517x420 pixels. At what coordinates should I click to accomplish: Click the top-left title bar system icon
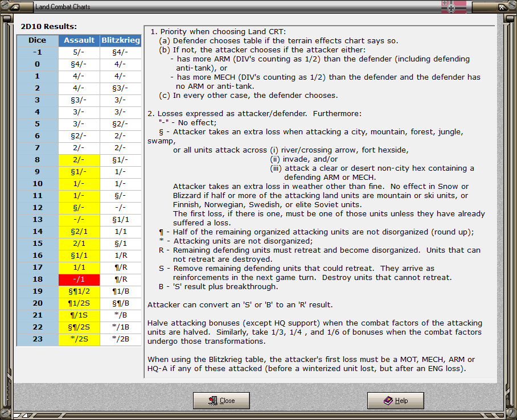[x=15, y=7]
